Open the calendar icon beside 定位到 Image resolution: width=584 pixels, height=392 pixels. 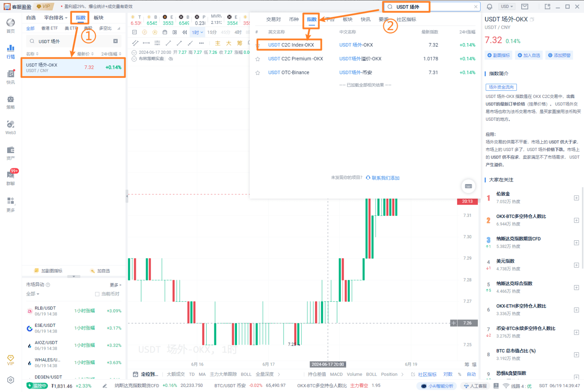click(135, 374)
